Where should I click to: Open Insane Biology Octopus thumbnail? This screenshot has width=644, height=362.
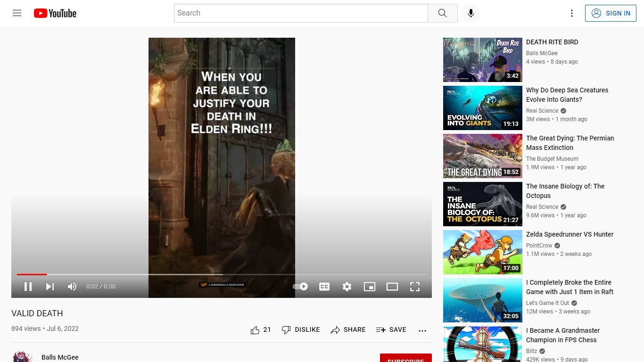pos(483,204)
